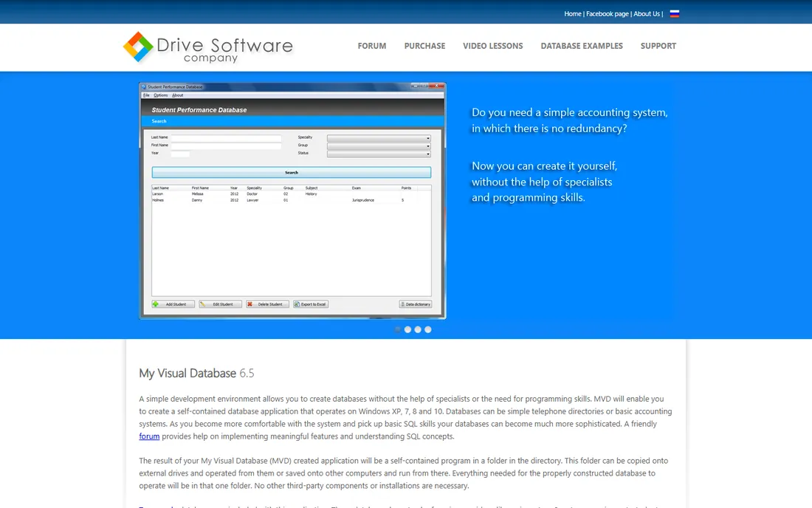The height and width of the screenshot is (508, 812).
Task: Click the text 'Do you need a simple accounting system,'
Action: [570, 112]
